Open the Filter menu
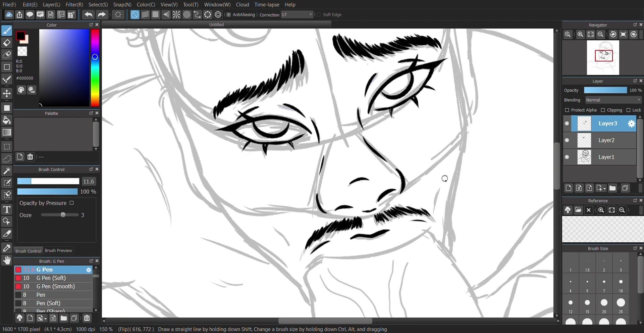Screen dimensions: 644x333 click(x=74, y=5)
